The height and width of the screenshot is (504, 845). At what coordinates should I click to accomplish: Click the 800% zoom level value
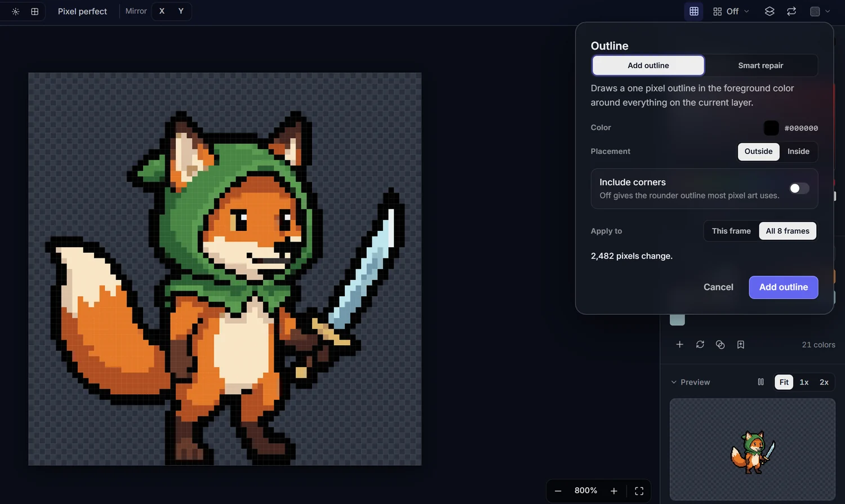pos(586,491)
